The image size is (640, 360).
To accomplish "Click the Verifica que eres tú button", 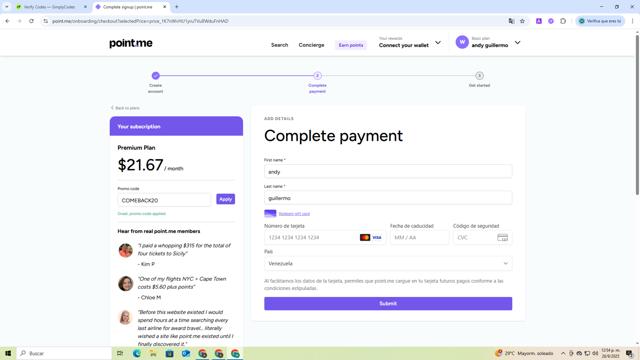I will coord(600,21).
